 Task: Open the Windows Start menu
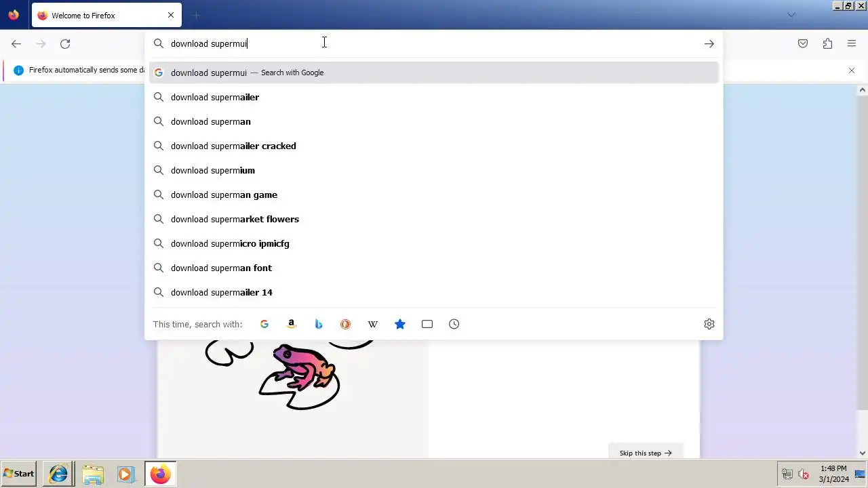pos(19,474)
